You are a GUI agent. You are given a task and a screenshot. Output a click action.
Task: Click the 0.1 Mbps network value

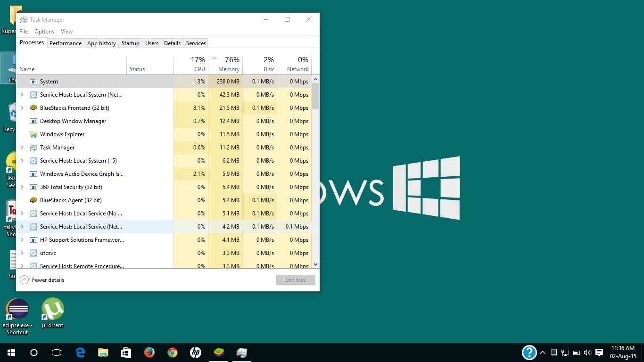tap(297, 227)
